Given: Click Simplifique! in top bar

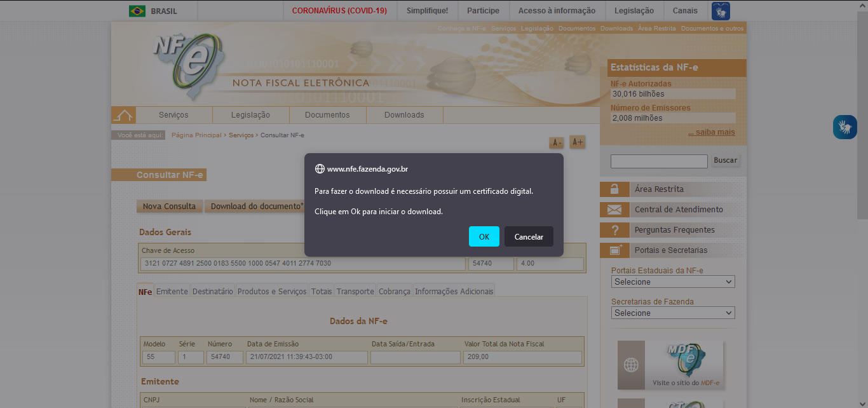Looking at the screenshot, I should [x=427, y=11].
